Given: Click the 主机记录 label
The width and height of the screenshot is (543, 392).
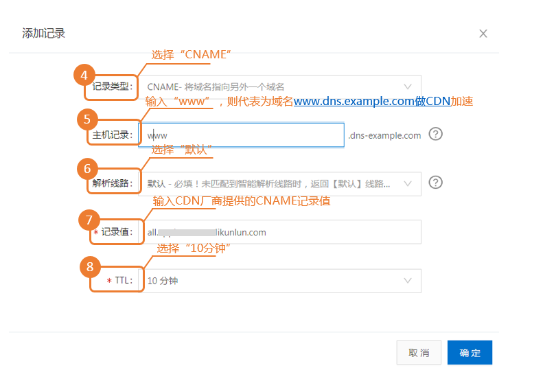Looking at the screenshot, I should pyautogui.click(x=113, y=135).
